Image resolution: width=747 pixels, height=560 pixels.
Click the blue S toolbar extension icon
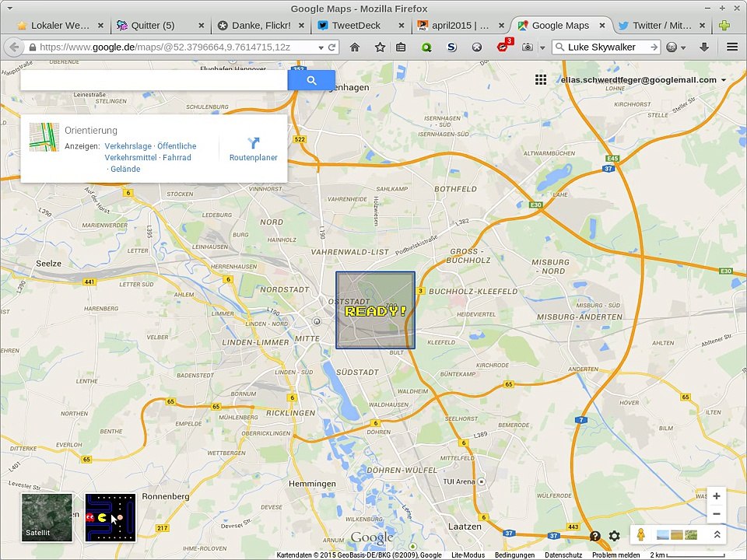pyautogui.click(x=451, y=47)
